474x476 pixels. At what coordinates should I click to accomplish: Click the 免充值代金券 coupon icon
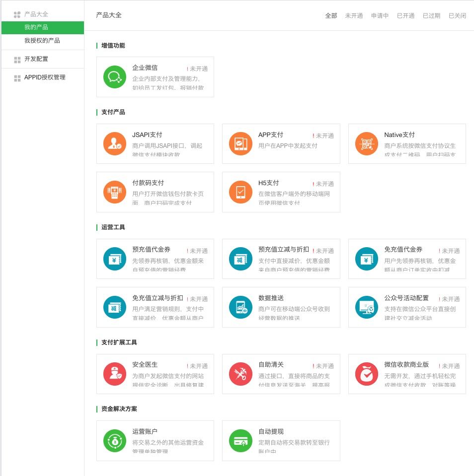pyautogui.click(x=367, y=259)
